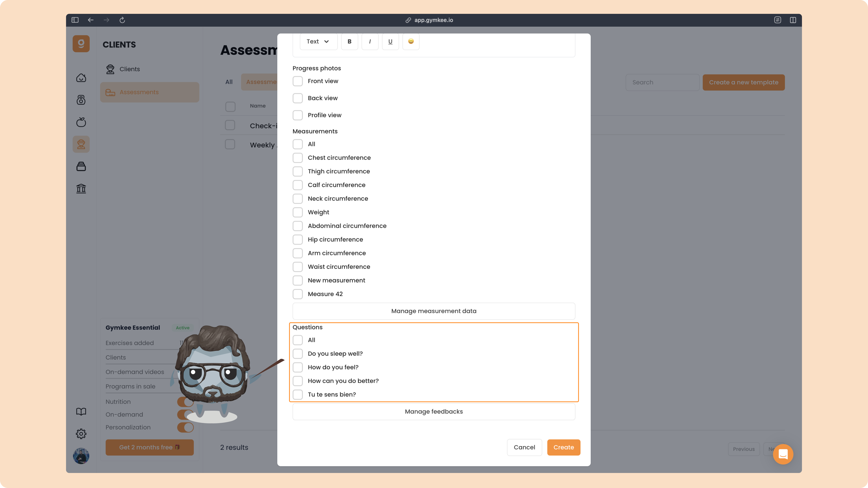Screen dimensions: 868x488
Task: Toggle the browser sidebar panel icon
Action: pyautogui.click(x=75, y=20)
